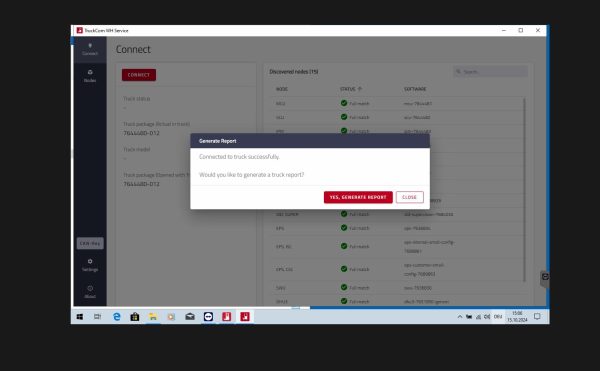Click the SOFTWARE column header
600x371 pixels.
click(415, 89)
